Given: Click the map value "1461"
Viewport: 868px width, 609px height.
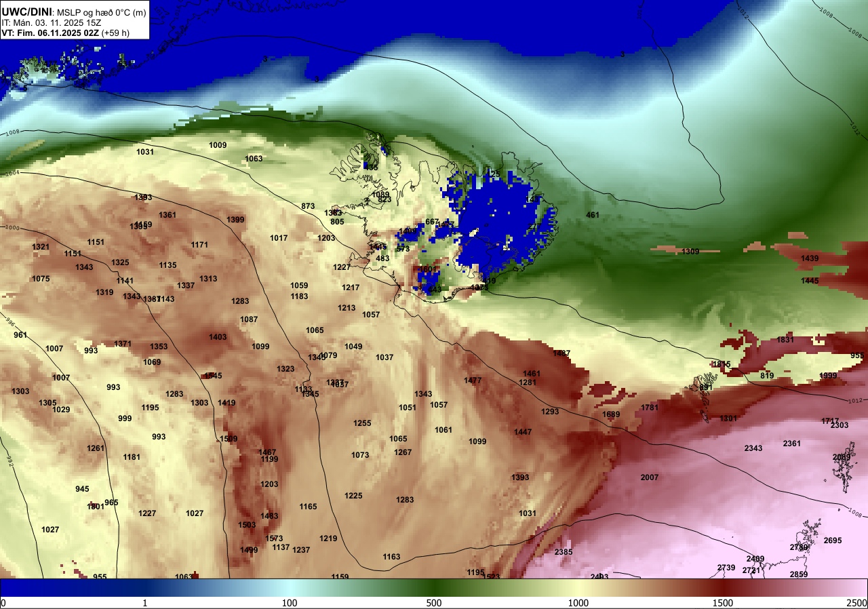Looking at the screenshot, I should pos(532,374).
